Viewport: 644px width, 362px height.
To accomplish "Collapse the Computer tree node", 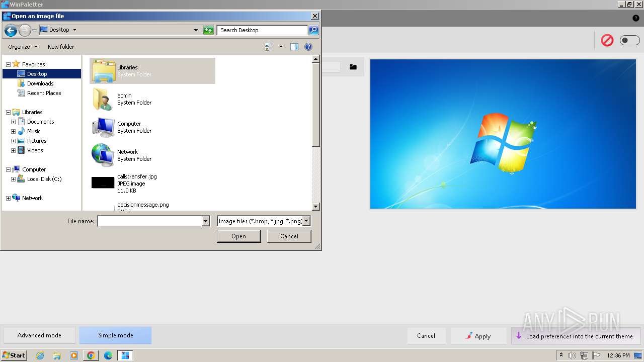I will [x=8, y=169].
